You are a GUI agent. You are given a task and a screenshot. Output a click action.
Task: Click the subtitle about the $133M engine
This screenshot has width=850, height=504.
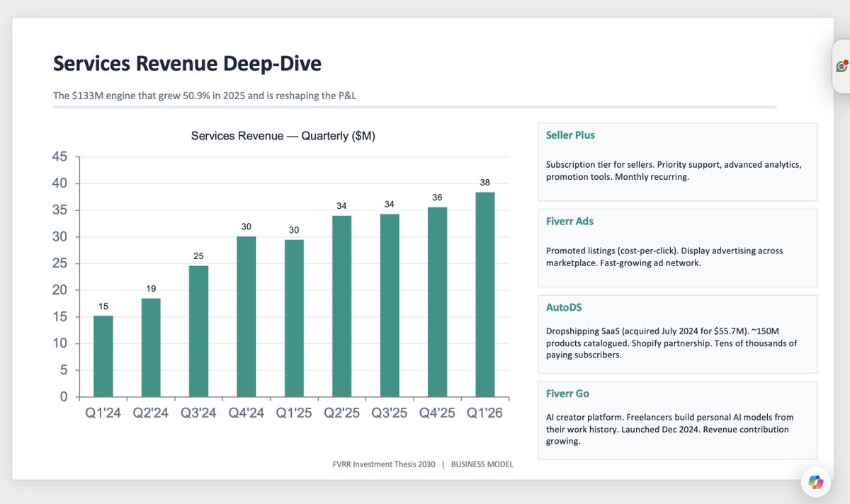pyautogui.click(x=205, y=95)
